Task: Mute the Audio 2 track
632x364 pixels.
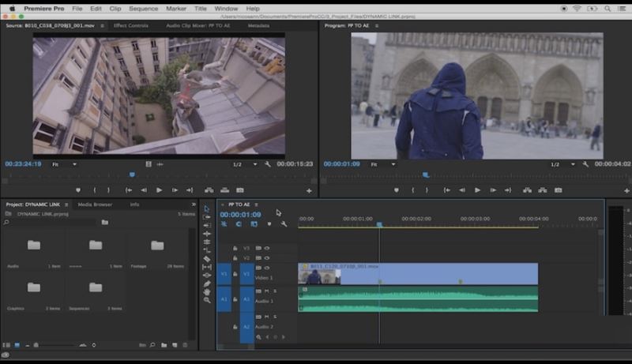Action: click(x=266, y=317)
